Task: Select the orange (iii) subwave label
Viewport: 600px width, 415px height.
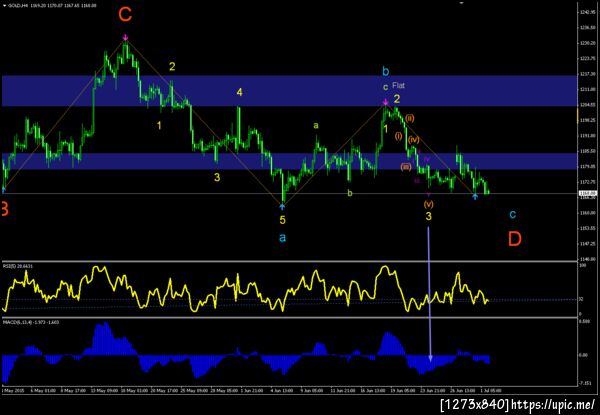Action: point(406,167)
